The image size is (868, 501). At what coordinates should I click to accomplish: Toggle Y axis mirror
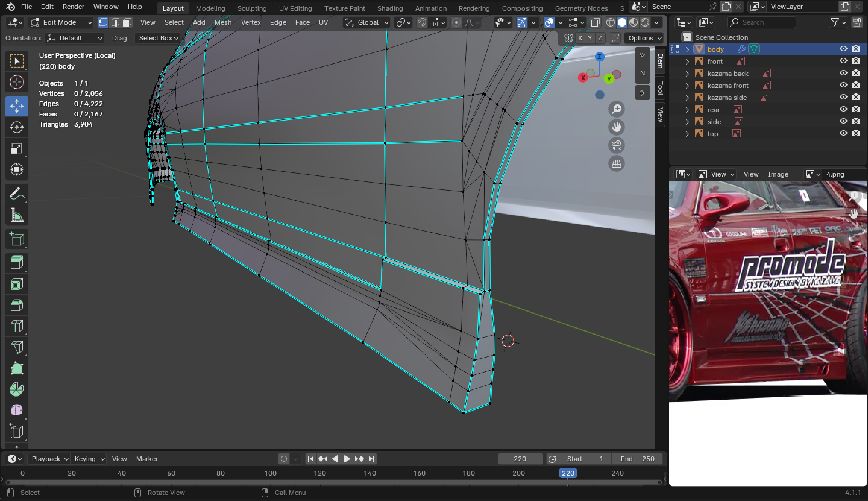pos(590,38)
